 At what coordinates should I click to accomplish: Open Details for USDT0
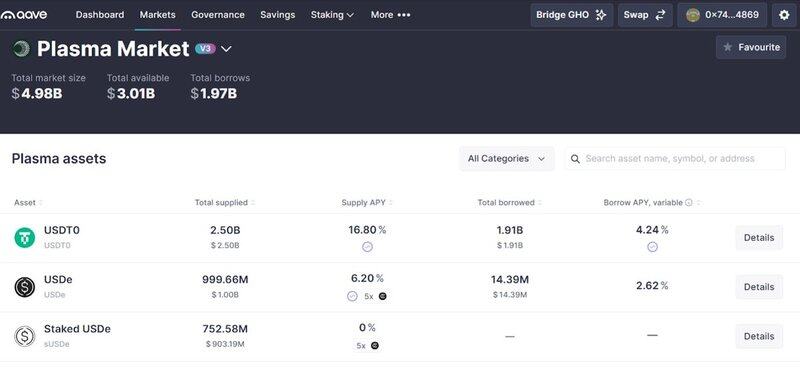tap(759, 237)
